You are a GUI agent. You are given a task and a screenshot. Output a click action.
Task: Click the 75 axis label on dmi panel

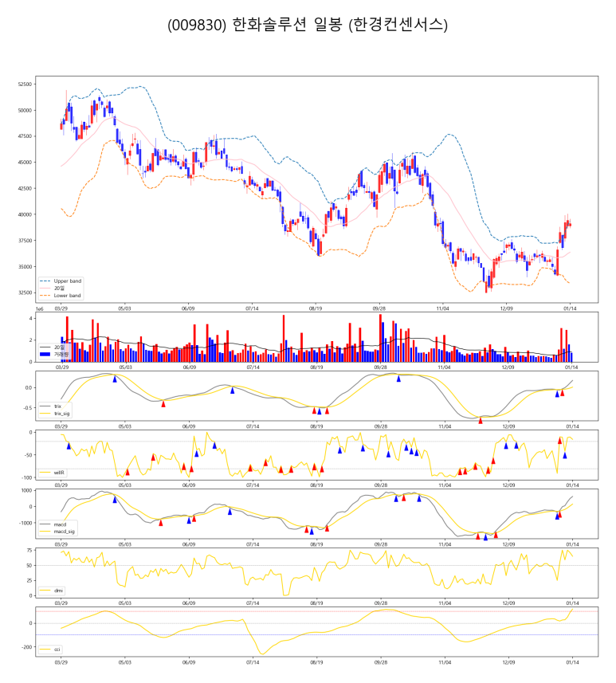(x=29, y=551)
